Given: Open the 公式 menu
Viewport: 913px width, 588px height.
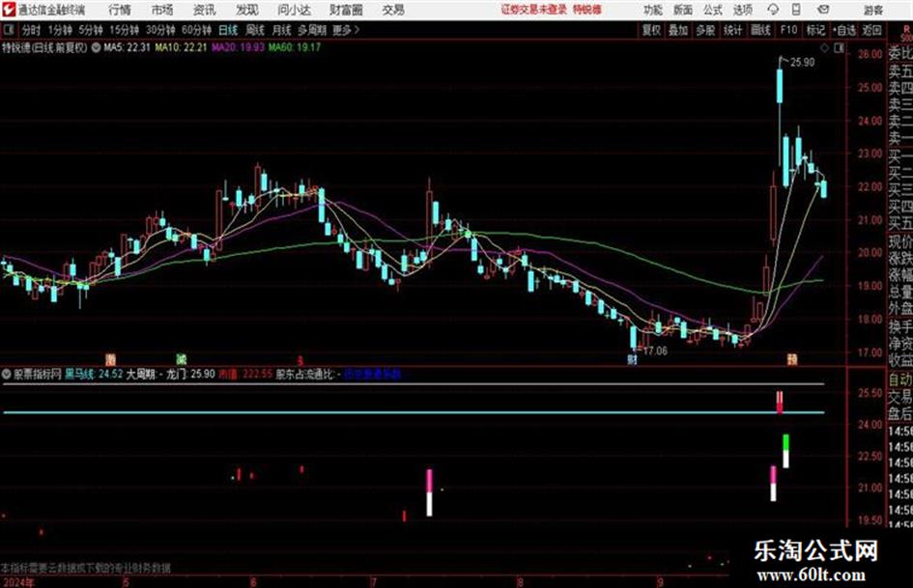Looking at the screenshot, I should click(712, 10).
